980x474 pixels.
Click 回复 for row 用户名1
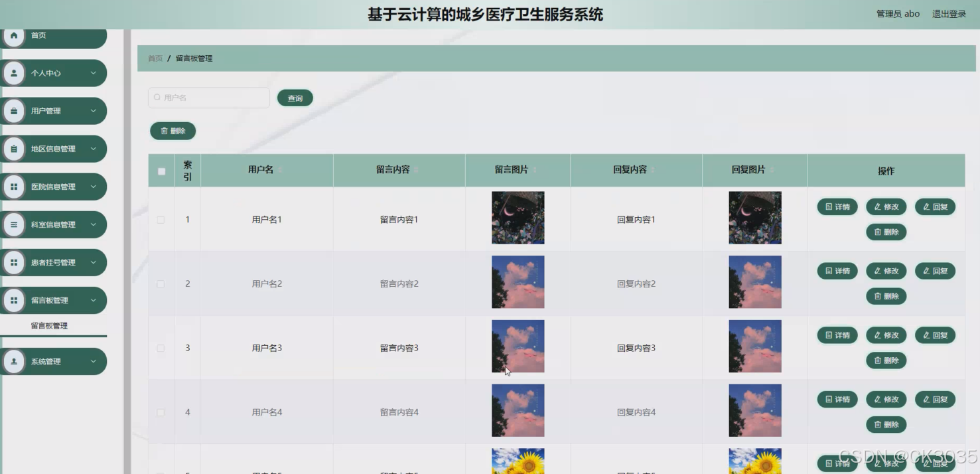[936, 206]
